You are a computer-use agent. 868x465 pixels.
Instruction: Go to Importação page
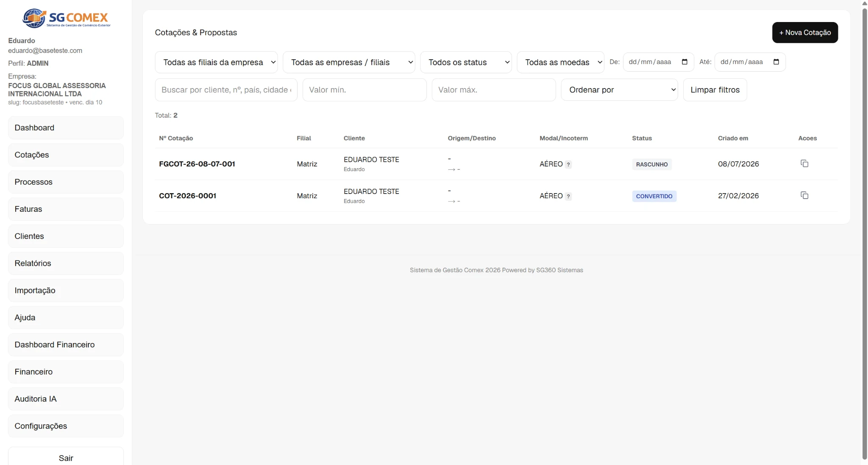coord(66,291)
